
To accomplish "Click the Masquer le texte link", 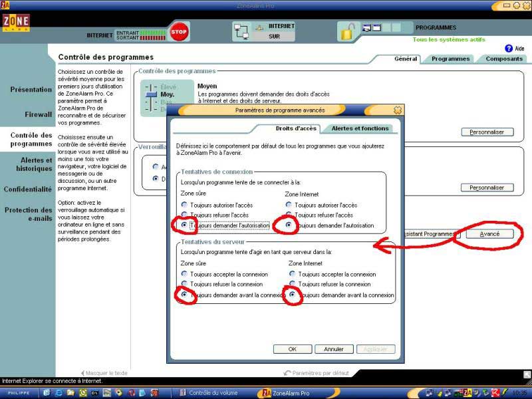I will click(106, 373).
